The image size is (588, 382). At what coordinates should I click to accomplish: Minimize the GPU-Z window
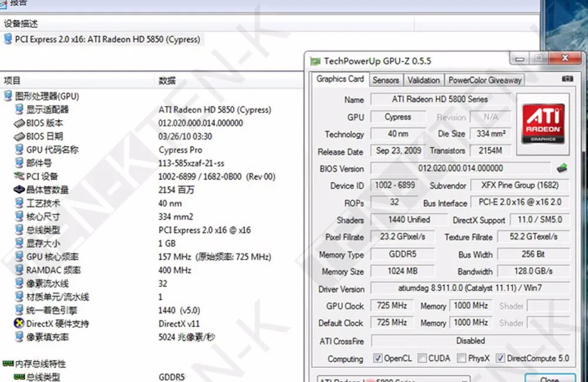coord(520,58)
